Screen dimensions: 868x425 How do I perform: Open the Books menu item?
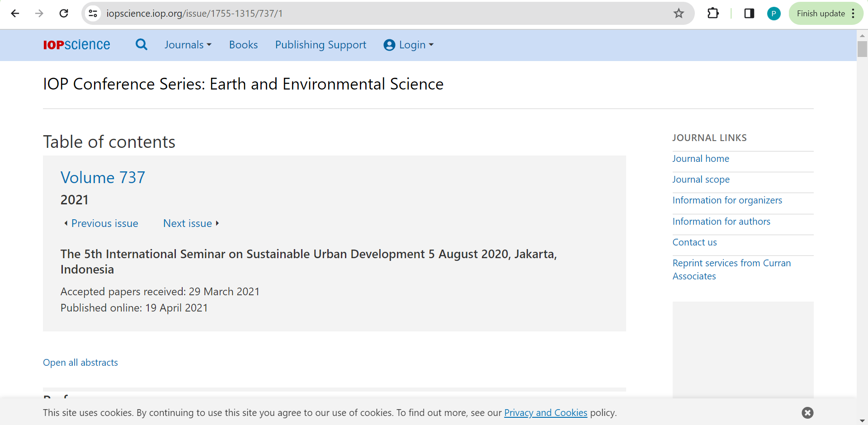243,45
